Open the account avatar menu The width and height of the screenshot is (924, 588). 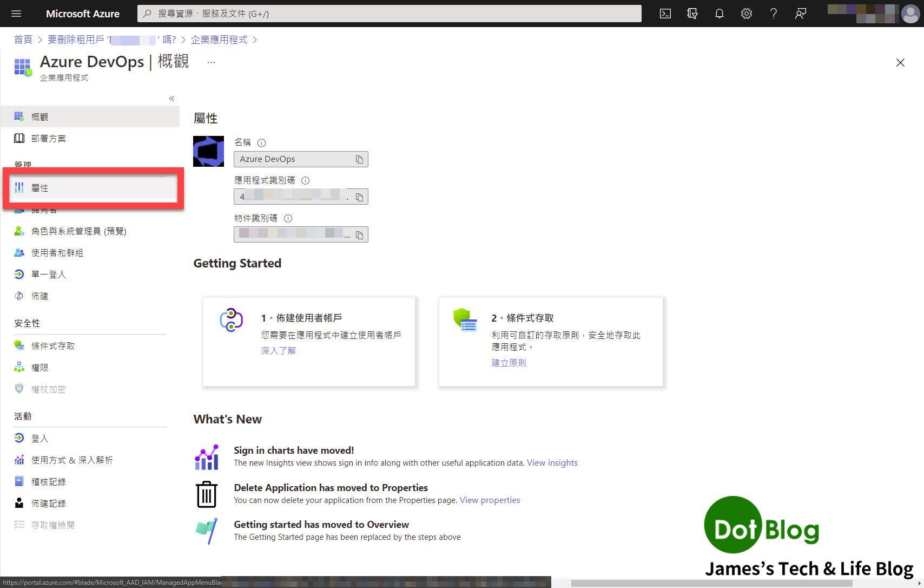(910, 14)
